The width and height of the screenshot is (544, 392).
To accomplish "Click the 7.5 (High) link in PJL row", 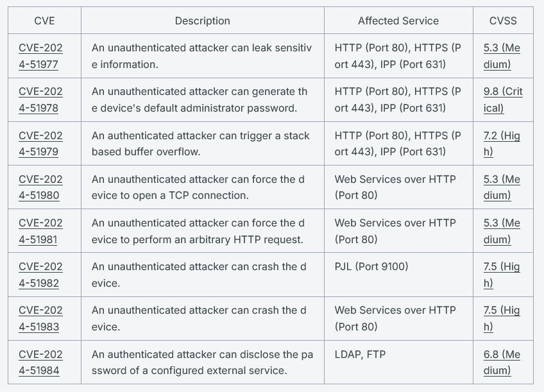I will 502,275.
